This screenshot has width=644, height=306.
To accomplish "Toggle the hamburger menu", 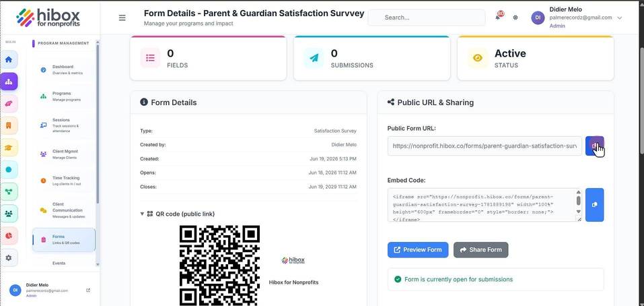I will 122,18.
